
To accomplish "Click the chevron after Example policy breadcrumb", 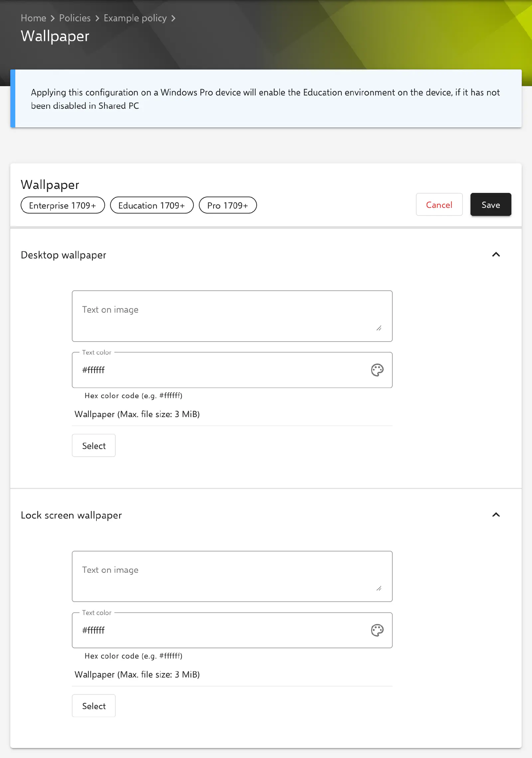I will [173, 18].
